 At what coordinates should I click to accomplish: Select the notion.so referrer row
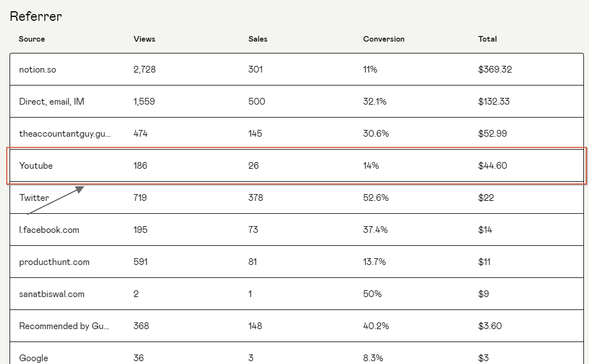[x=297, y=70]
